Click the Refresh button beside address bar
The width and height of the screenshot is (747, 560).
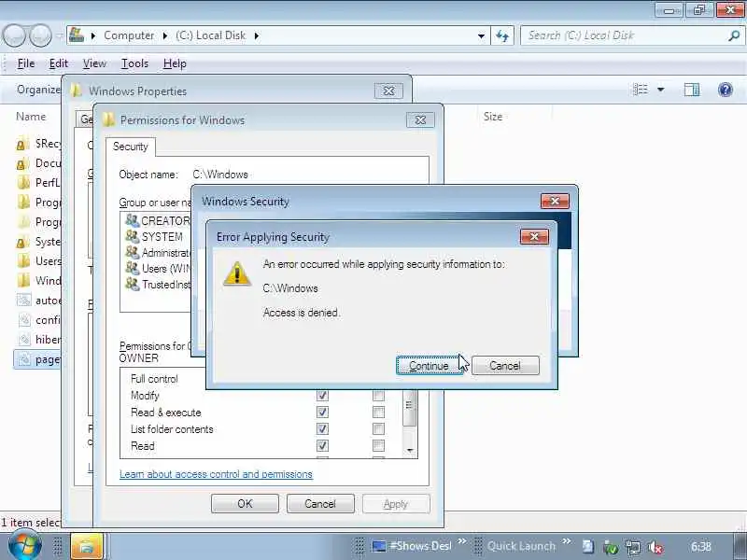502,35
